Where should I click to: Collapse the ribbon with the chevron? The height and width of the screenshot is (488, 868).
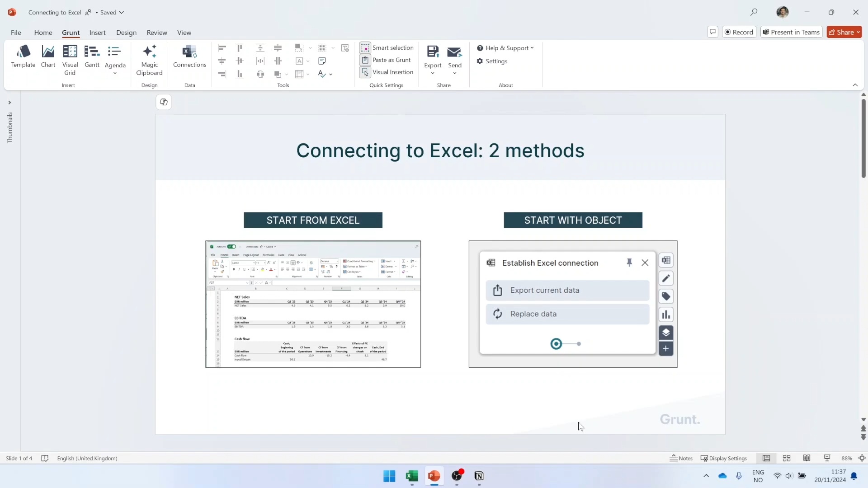[x=855, y=85]
